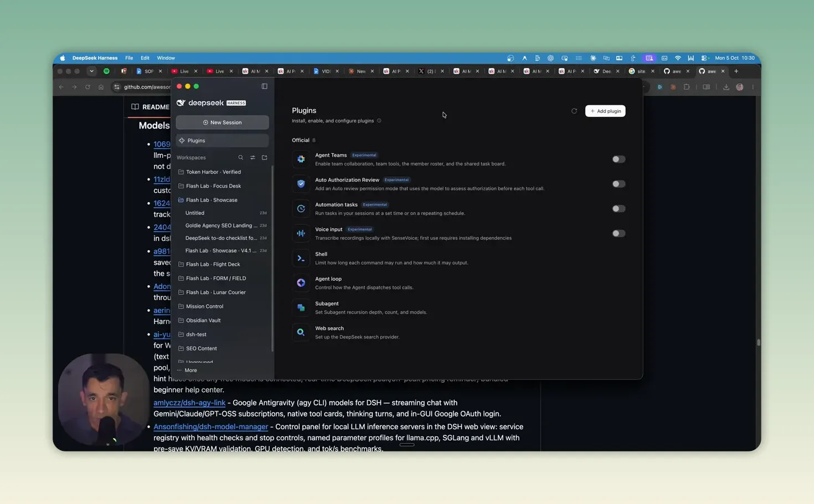Image resolution: width=814 pixels, height=504 pixels.
Task: Click the Agent loop plugin icon
Action: [301, 283]
